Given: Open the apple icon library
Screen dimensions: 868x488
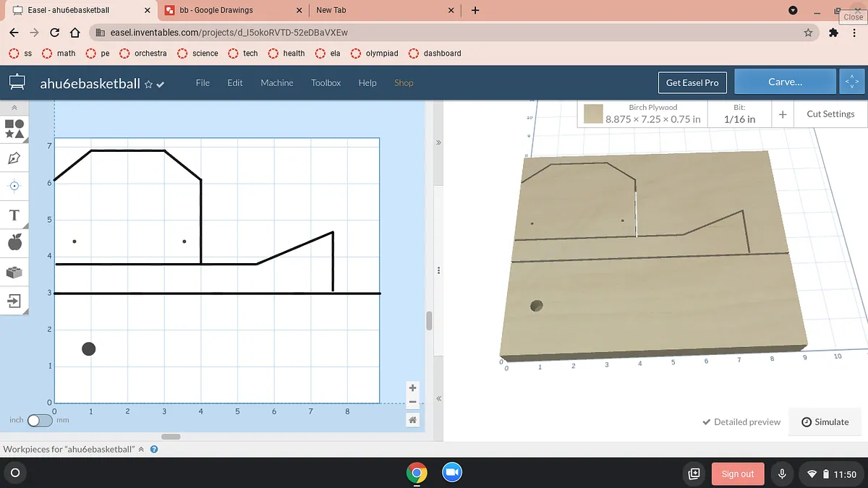Looking at the screenshot, I should (x=14, y=243).
